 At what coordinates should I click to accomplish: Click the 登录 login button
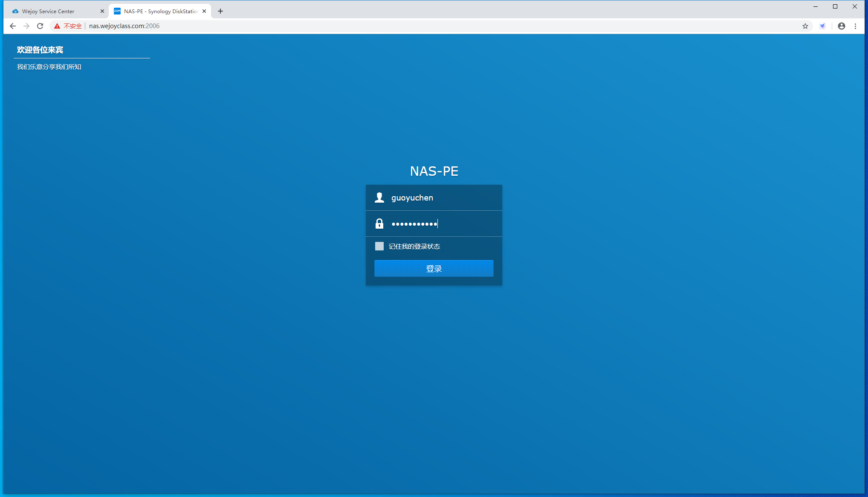point(434,268)
